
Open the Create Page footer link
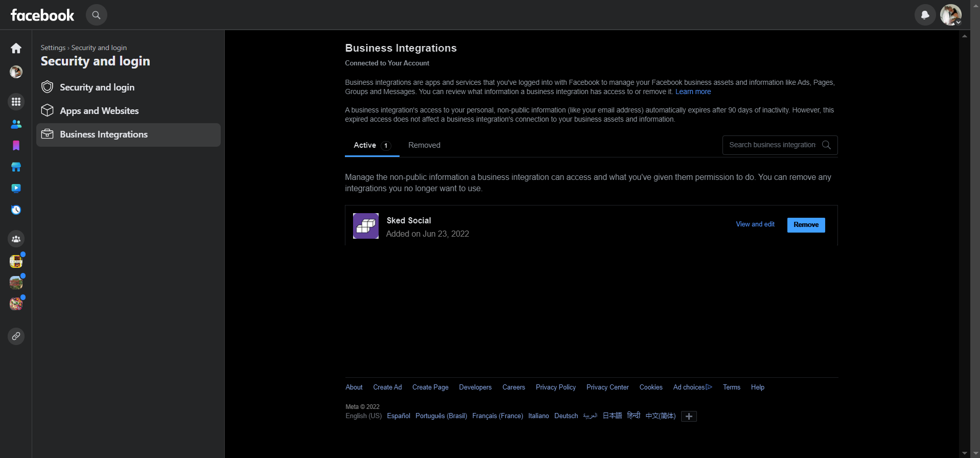(430, 387)
